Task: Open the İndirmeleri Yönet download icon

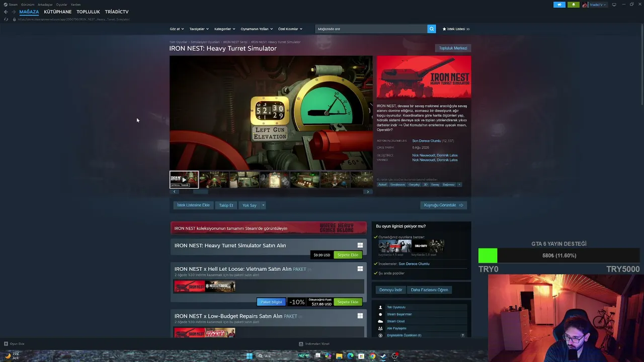Action: tap(301, 344)
